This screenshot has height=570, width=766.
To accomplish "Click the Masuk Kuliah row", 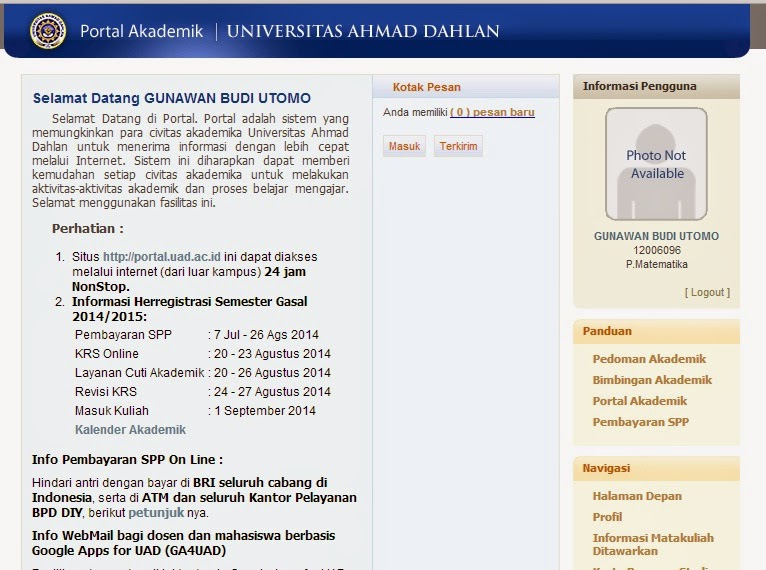I will click(x=195, y=411).
